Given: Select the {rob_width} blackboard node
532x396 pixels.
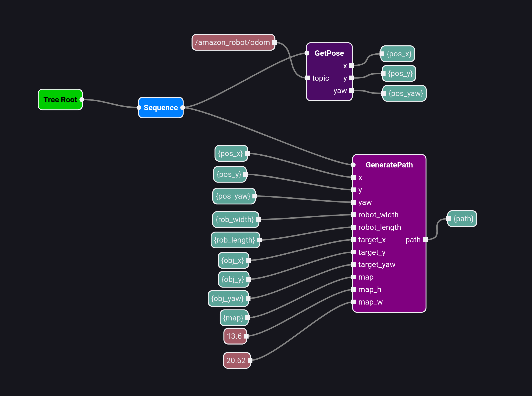Looking at the screenshot, I should (236, 219).
